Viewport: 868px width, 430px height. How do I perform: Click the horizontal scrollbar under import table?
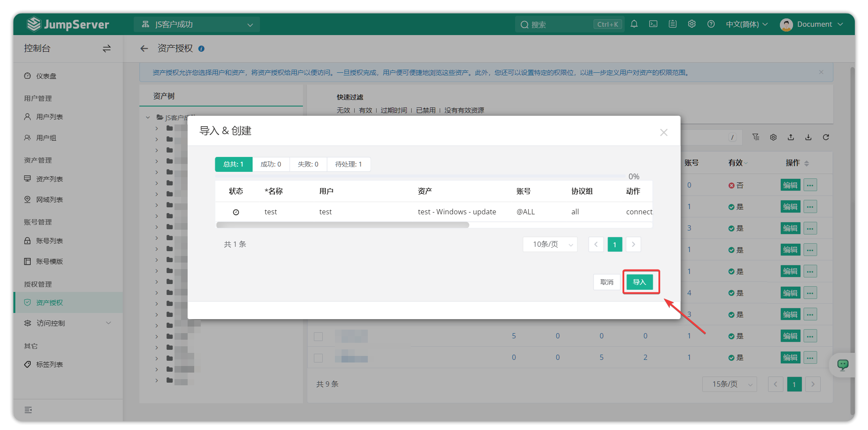342,225
